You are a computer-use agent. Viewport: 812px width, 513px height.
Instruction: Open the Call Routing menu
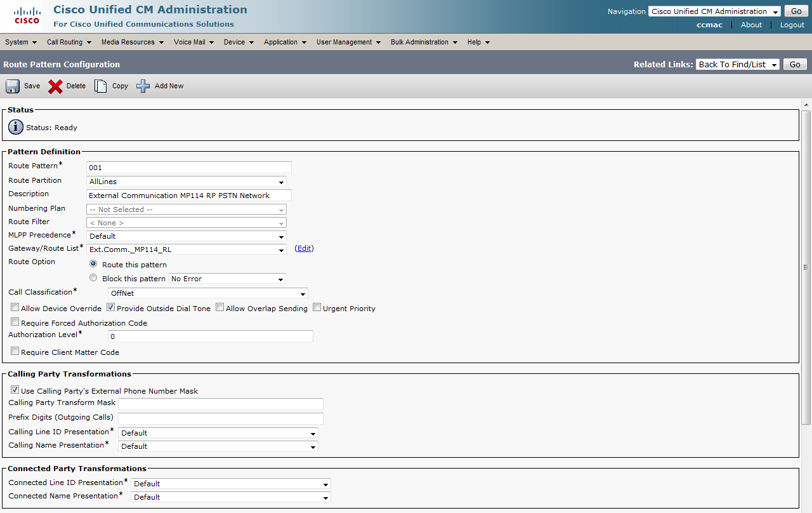click(x=69, y=43)
